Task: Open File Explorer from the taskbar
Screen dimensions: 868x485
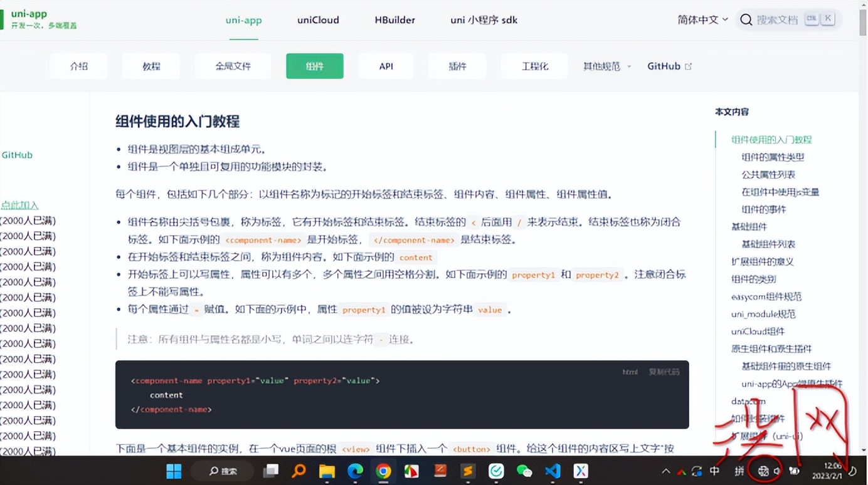Action: (326, 472)
